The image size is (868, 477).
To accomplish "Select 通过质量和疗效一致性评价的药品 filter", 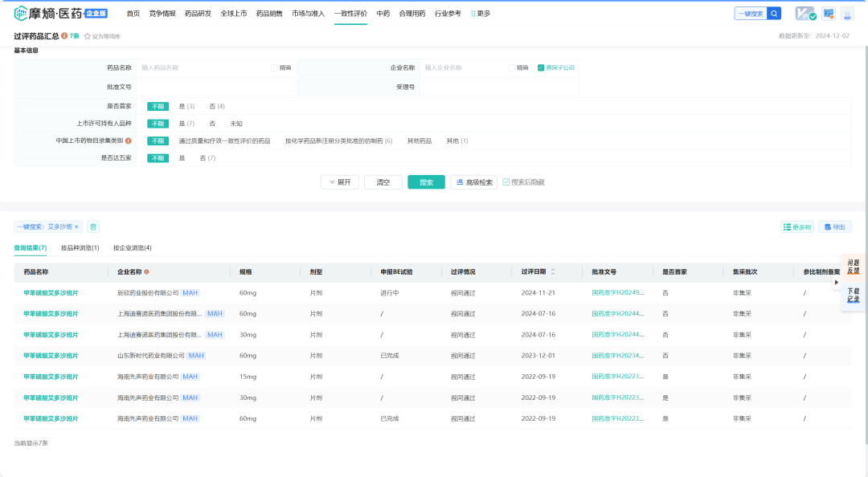I will (224, 141).
